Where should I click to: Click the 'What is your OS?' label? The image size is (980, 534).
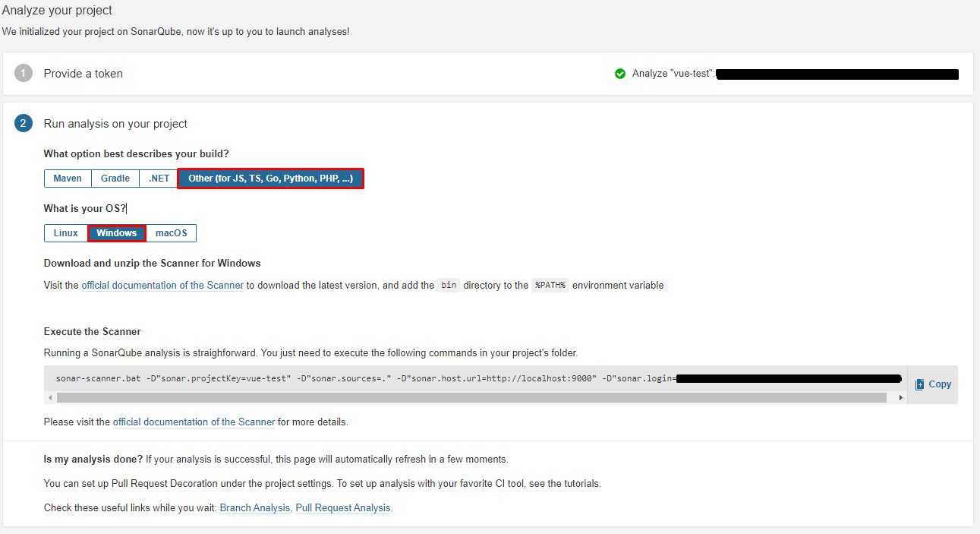(x=85, y=208)
